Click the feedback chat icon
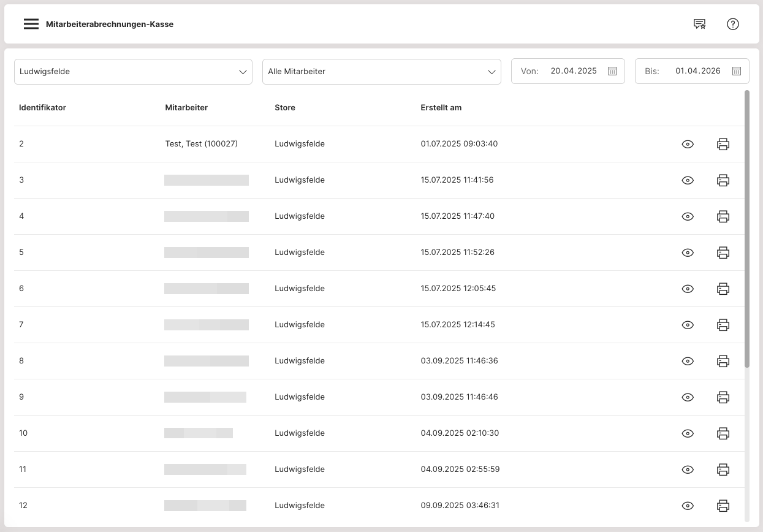Viewport: 763px width, 532px height. (699, 25)
